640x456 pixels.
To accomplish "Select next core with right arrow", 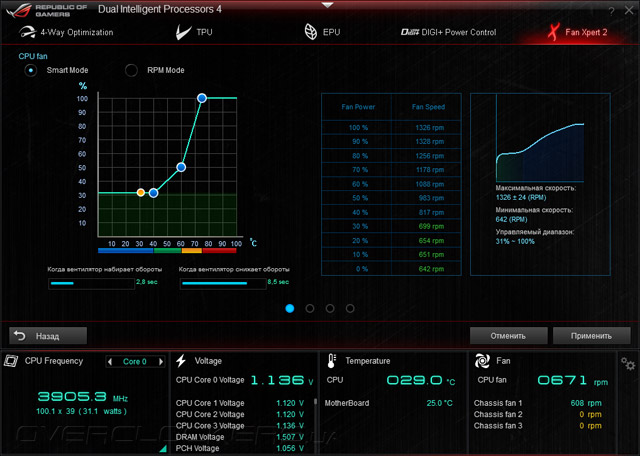I will tap(161, 362).
